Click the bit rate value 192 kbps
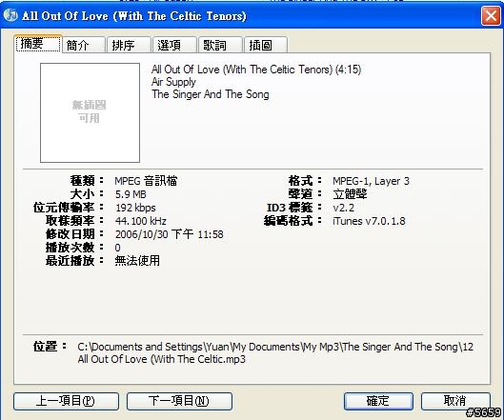The height and width of the screenshot is (420, 504). coord(135,208)
